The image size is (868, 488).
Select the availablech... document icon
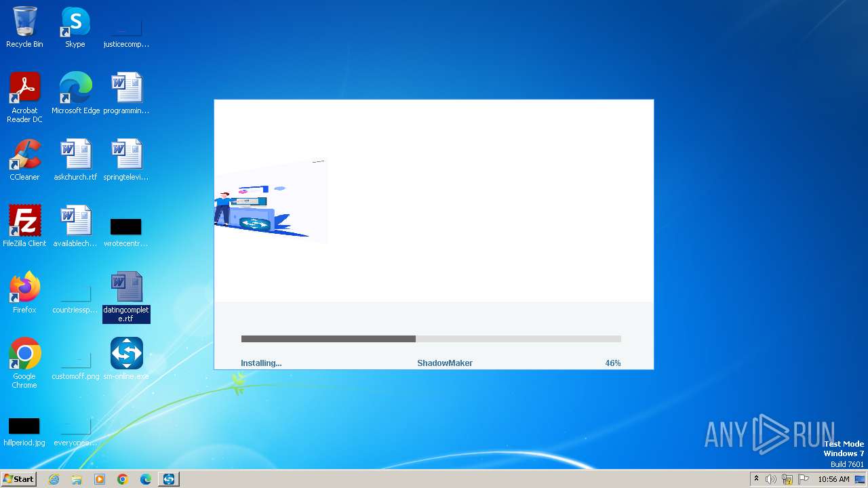(75, 226)
